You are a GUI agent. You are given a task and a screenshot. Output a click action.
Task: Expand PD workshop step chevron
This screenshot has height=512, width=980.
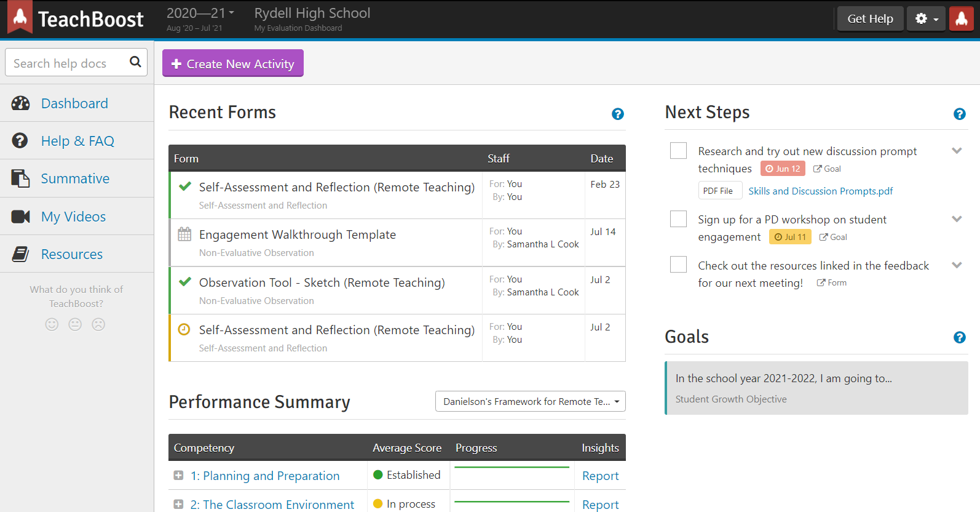click(x=957, y=219)
